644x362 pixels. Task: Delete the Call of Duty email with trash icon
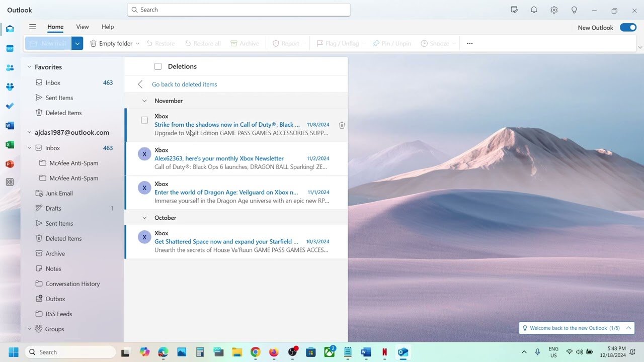(342, 125)
